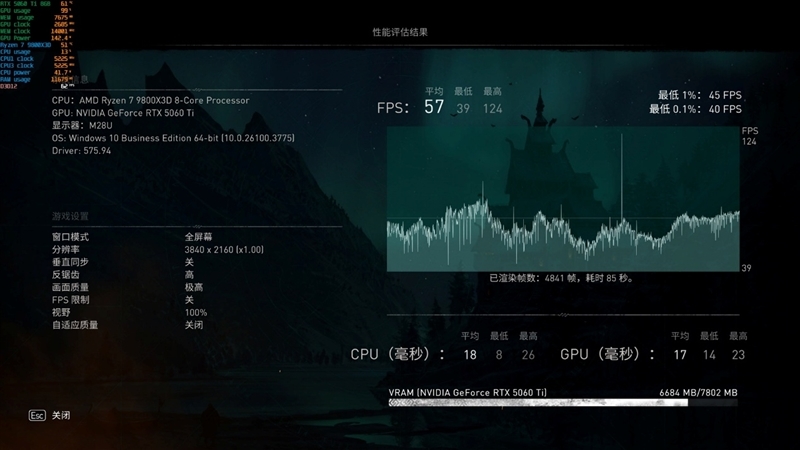Click the GPU average value 17

click(x=680, y=355)
